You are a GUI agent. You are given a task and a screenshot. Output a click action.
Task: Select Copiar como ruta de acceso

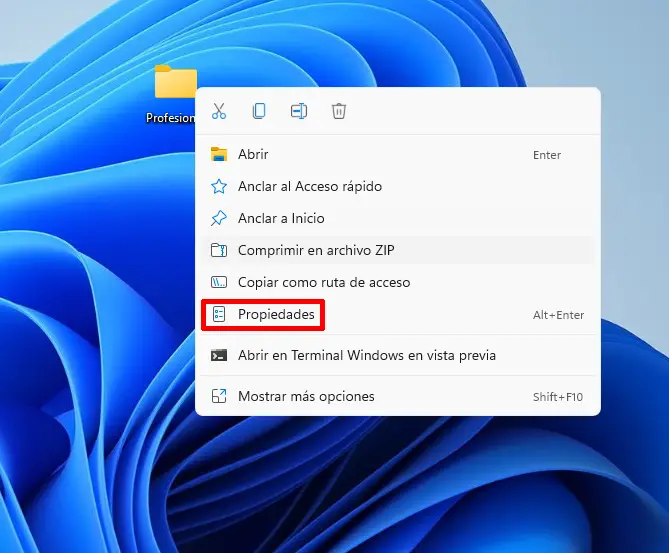398,282
